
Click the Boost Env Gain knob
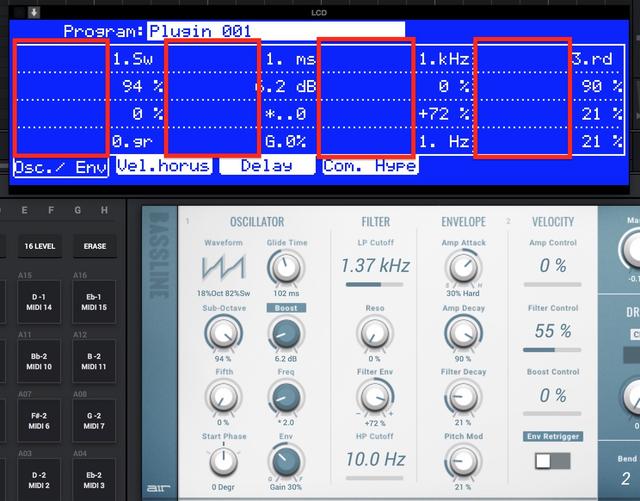286,461
